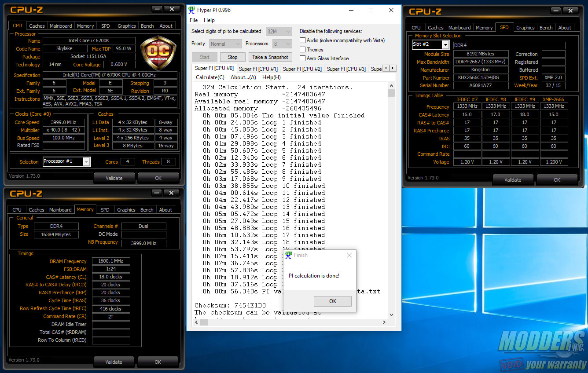The width and height of the screenshot is (588, 373).
Task: Open SPD tab in CPU-Z Memory window
Action: point(105,210)
